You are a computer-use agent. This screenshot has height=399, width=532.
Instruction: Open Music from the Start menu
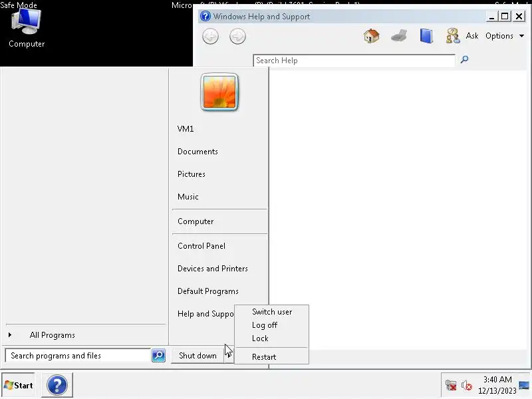pos(188,197)
